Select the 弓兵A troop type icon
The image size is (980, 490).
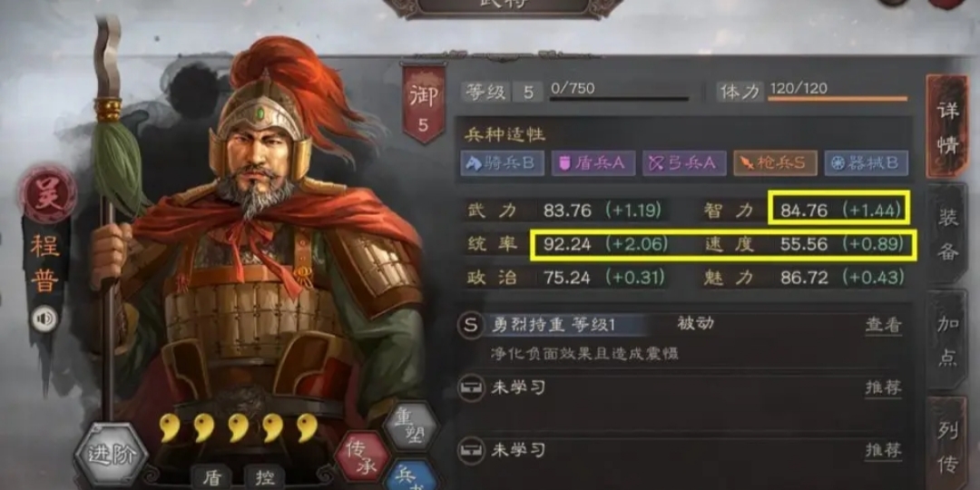pos(684,163)
